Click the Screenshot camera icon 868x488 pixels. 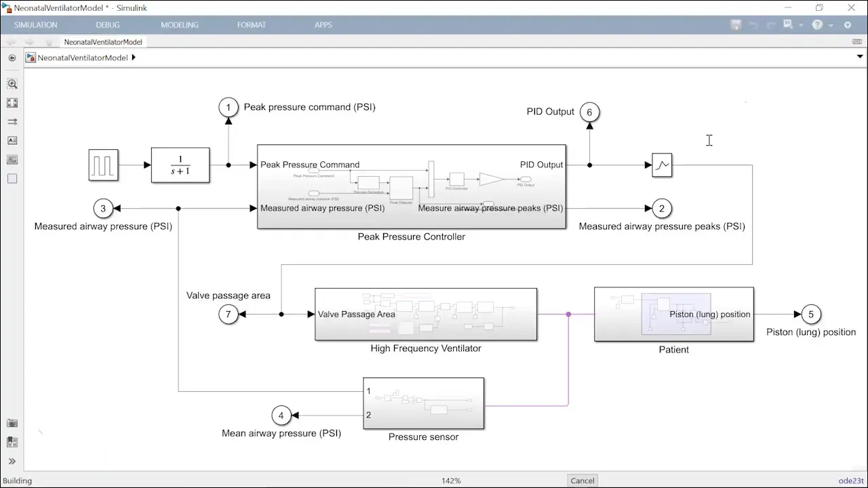point(12,423)
